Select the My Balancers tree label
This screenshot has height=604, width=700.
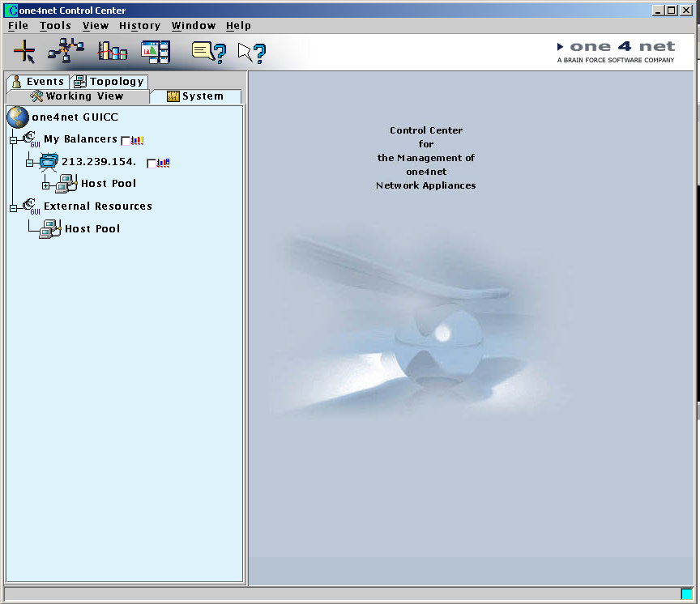pos(80,139)
